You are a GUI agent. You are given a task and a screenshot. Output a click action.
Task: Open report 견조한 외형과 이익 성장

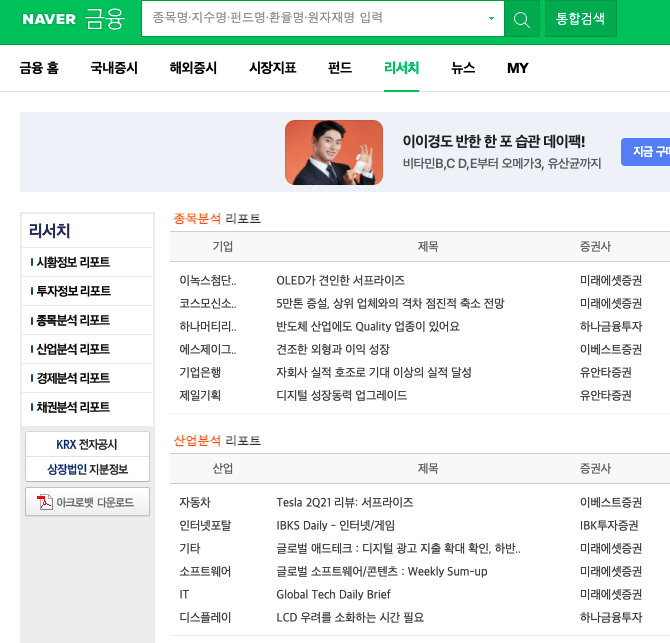[333, 350]
